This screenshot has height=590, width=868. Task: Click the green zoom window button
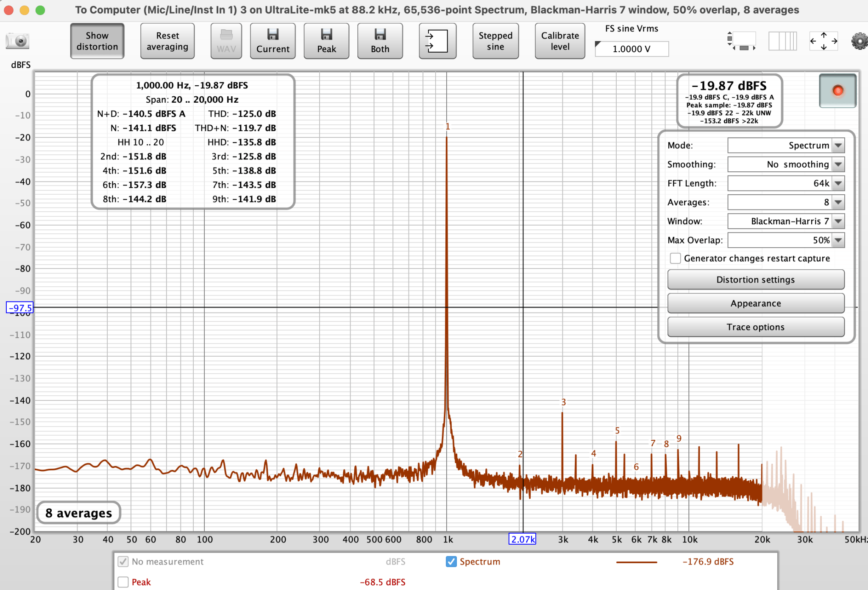click(40, 10)
